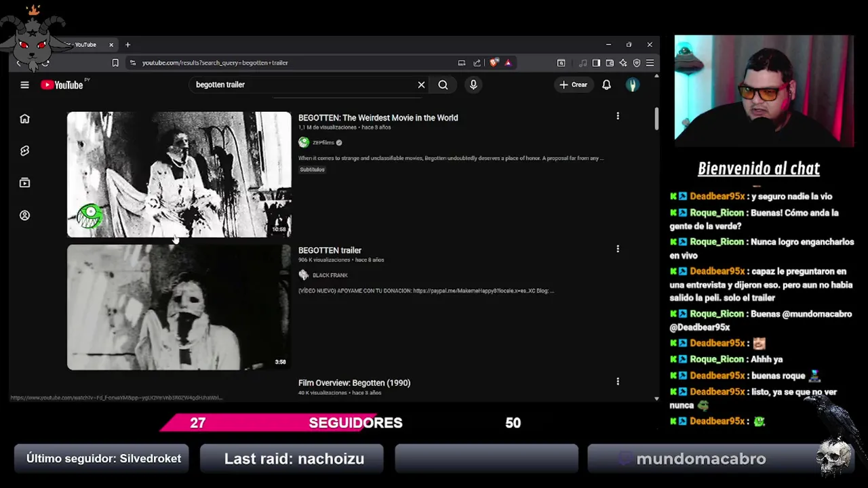Click chat message 'buenas roque'
This screenshot has height=488, width=868.
(778, 375)
